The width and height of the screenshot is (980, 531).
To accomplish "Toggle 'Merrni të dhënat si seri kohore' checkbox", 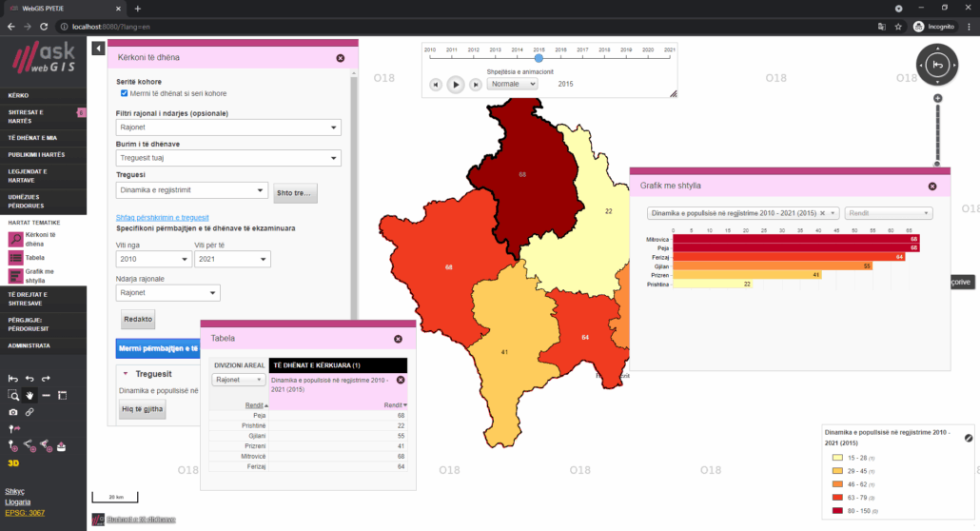I will pyautogui.click(x=124, y=93).
